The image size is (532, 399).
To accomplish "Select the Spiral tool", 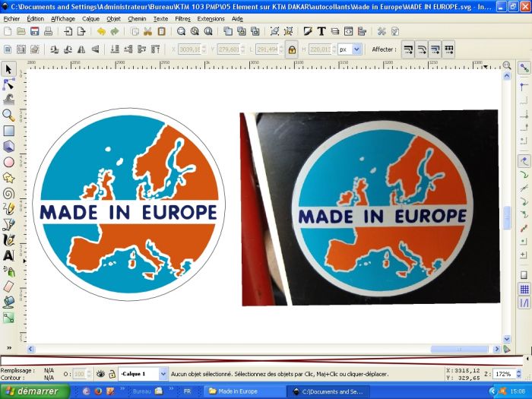I will tap(8, 193).
